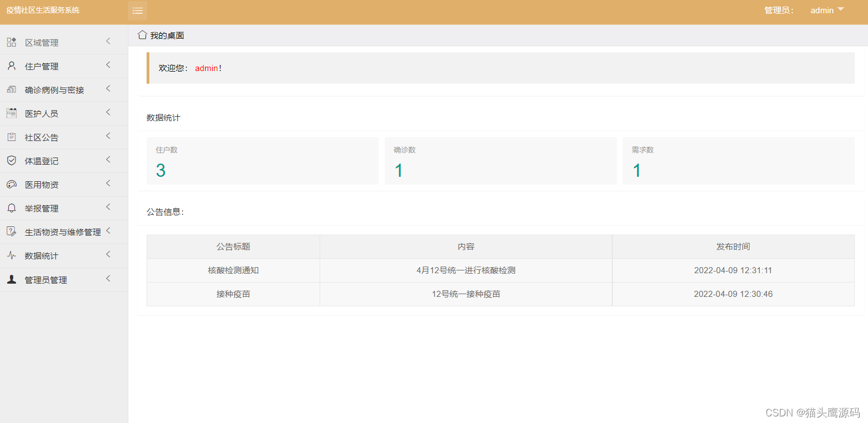This screenshot has height=423, width=868.
Task: Open the 区域管理 menu item
Action: tap(64, 42)
